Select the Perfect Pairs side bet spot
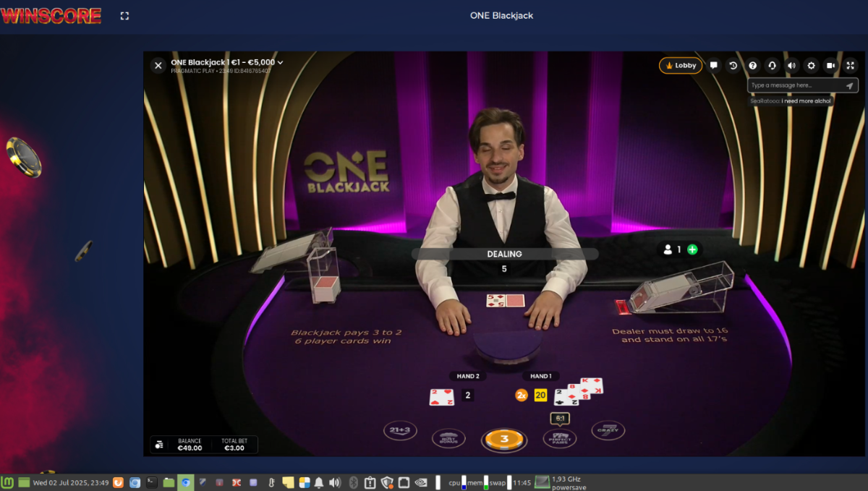This screenshot has height=491, width=868. pyautogui.click(x=559, y=438)
